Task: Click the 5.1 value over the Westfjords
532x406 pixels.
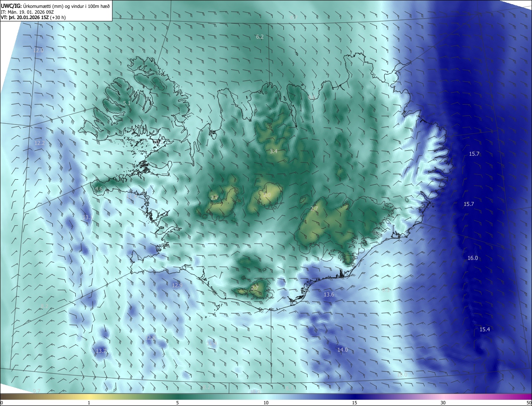Action: [x=127, y=103]
